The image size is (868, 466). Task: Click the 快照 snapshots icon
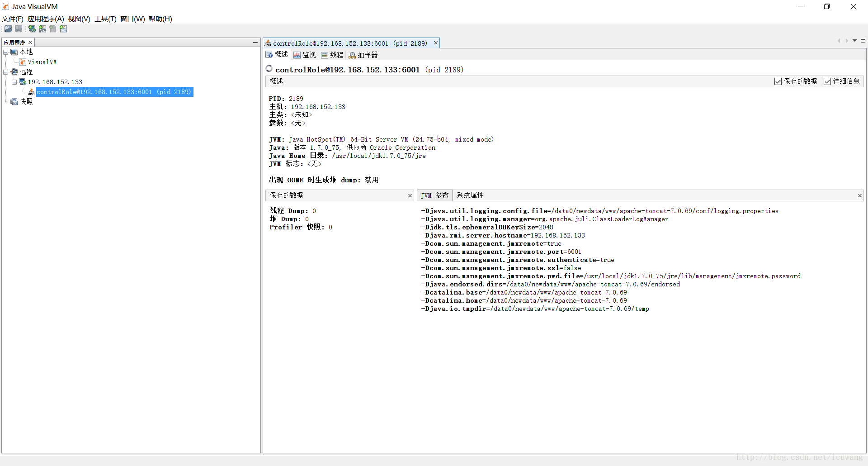(x=14, y=101)
